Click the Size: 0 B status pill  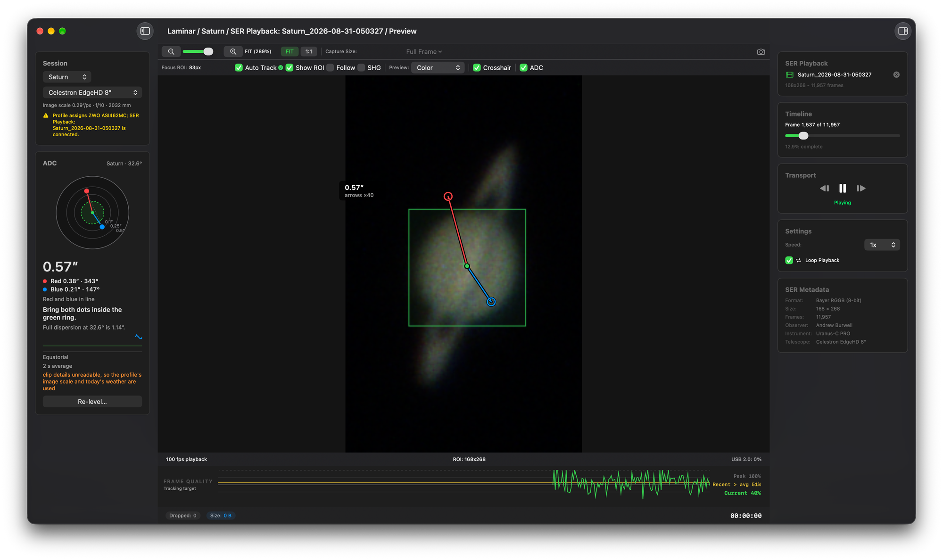click(x=221, y=516)
